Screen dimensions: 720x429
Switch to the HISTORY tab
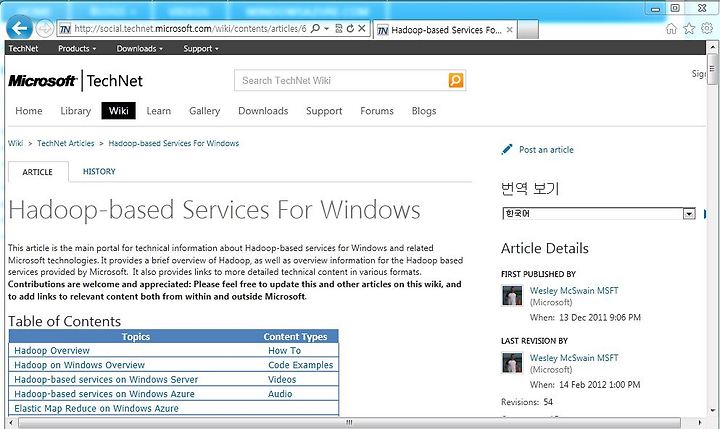[x=99, y=171]
